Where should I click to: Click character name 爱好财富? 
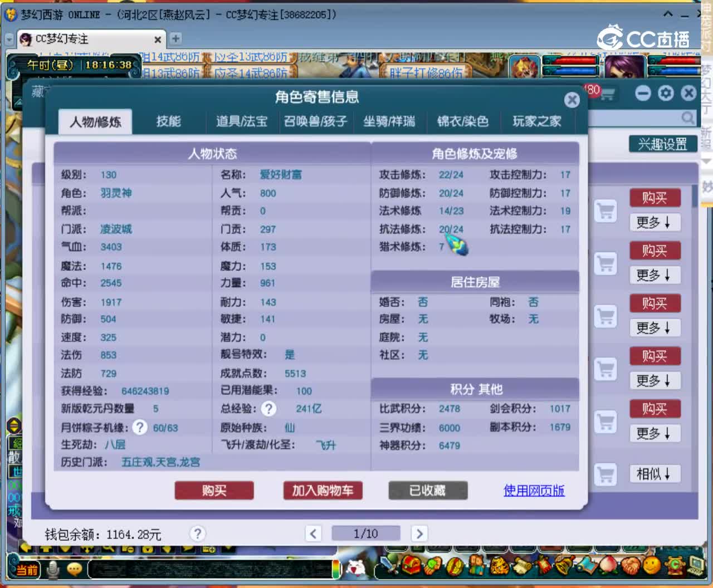[281, 175]
